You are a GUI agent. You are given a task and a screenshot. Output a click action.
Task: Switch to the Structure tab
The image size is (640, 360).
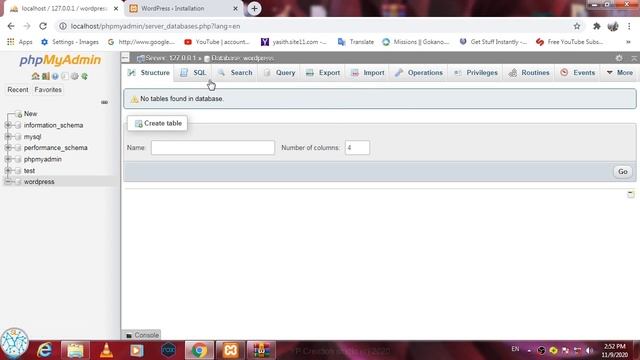[x=149, y=73]
